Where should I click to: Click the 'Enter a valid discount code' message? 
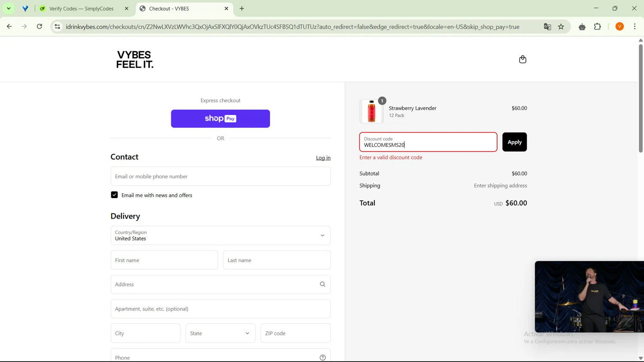point(391,157)
